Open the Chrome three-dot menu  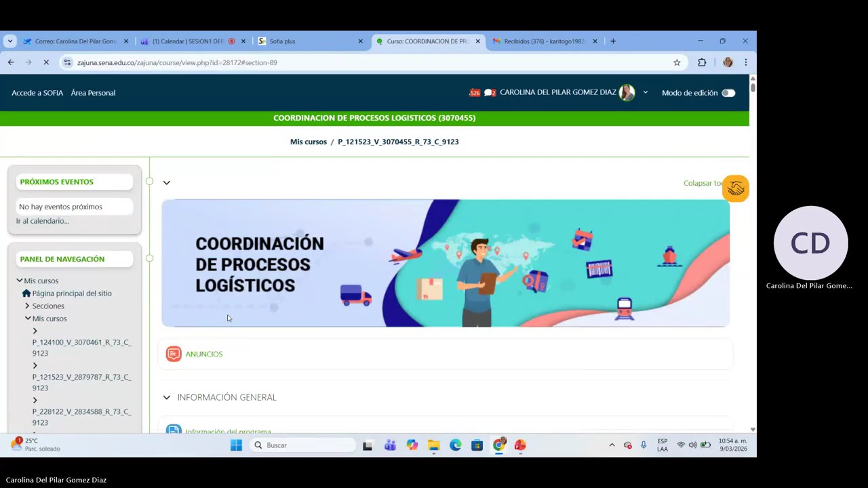(745, 62)
